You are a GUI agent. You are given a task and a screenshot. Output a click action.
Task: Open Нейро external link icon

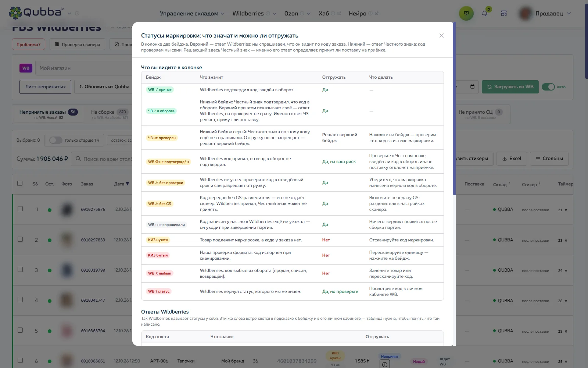click(377, 13)
